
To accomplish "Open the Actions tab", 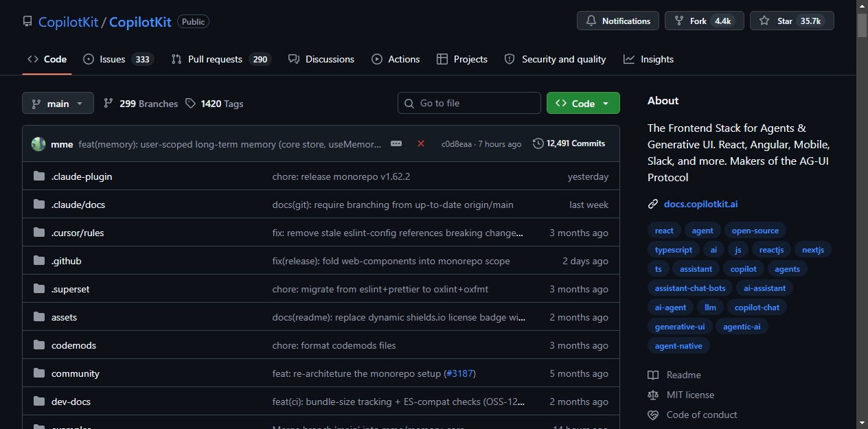I will pos(396,59).
